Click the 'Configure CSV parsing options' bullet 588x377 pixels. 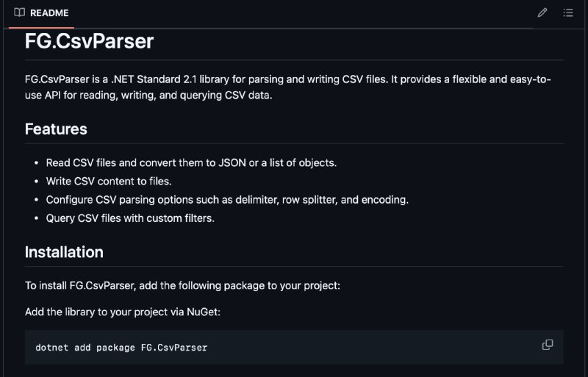(x=227, y=200)
